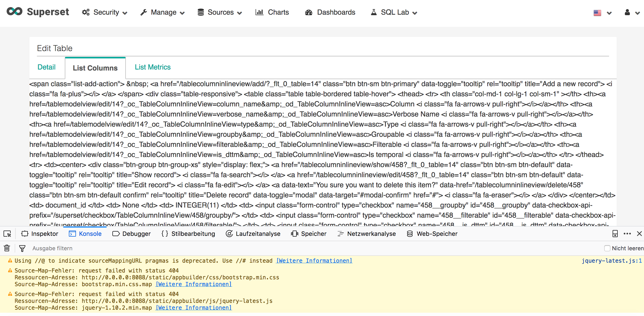Image resolution: width=644 pixels, height=316 pixels.
Task: Click the first Source-Map-Fehler warning message
Action: tap(97, 270)
